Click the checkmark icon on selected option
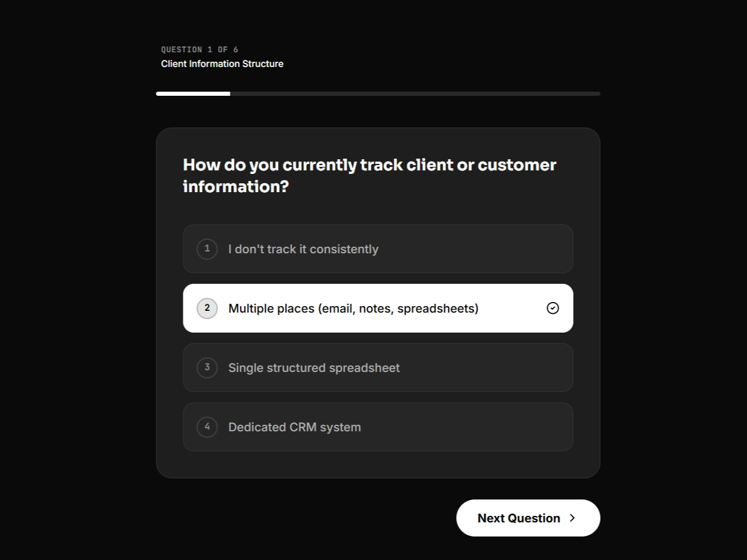 552,308
